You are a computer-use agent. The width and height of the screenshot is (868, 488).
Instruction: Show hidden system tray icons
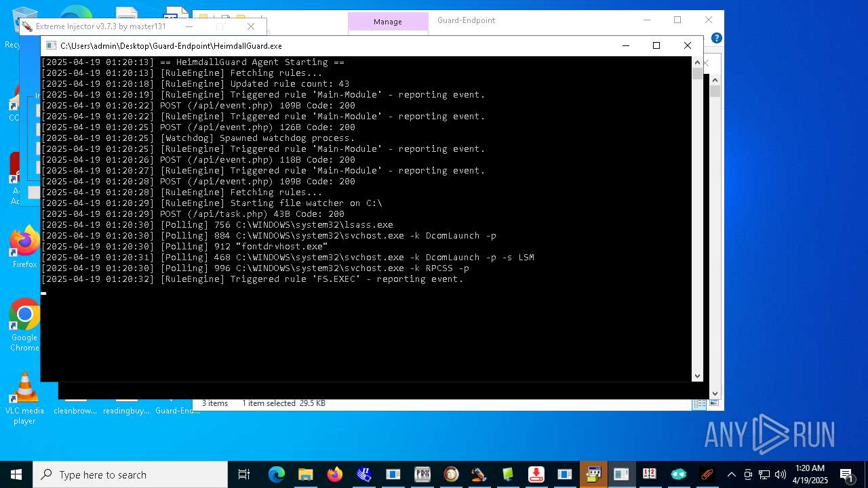pos(731,474)
